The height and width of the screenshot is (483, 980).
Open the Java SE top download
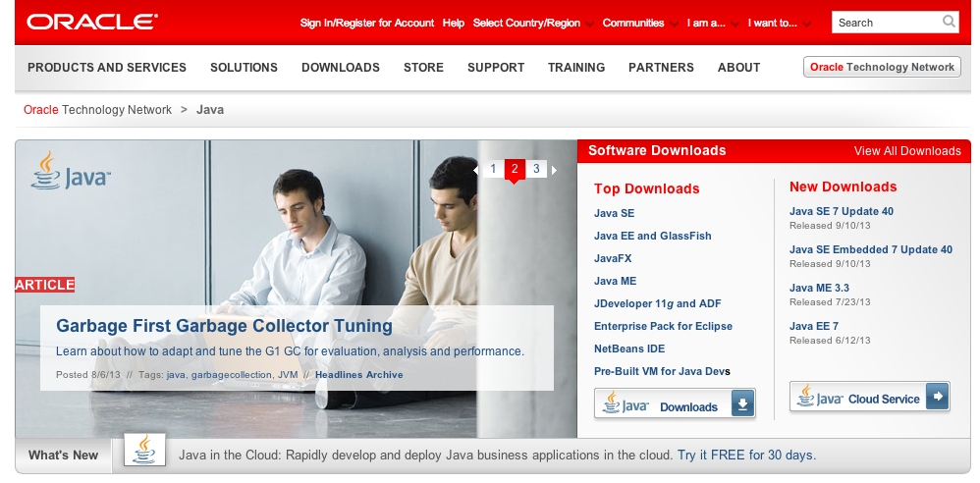click(615, 213)
